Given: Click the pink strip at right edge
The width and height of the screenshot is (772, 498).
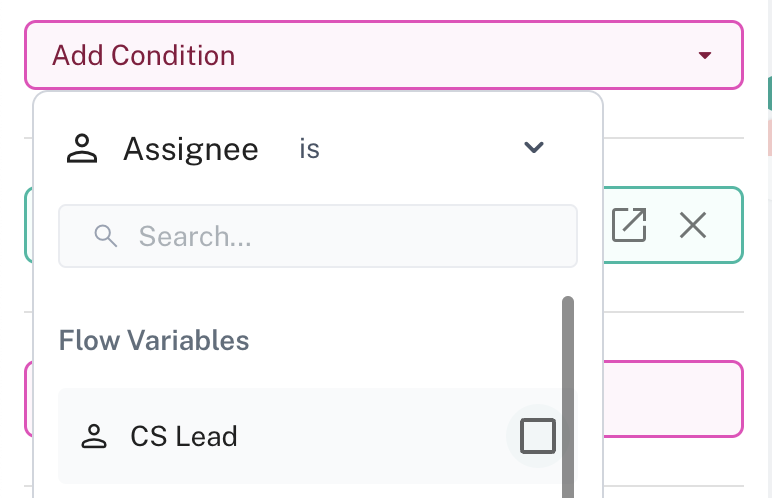Looking at the screenshot, I should (x=768, y=138).
